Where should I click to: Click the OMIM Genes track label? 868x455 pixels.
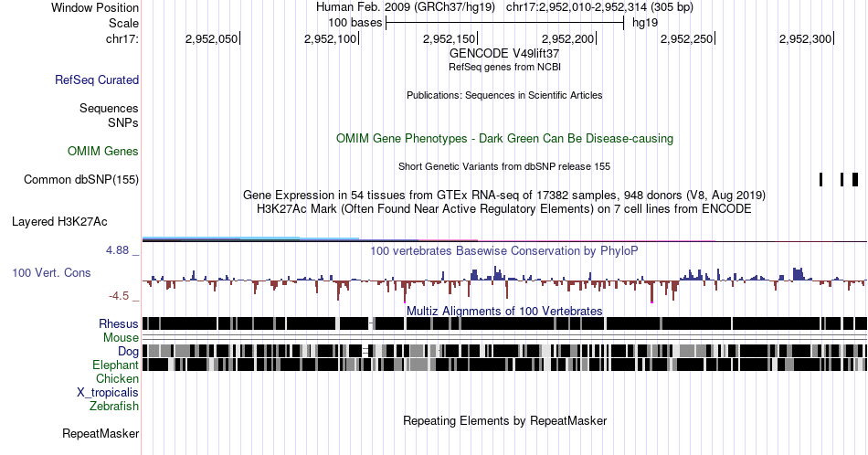click(x=103, y=151)
